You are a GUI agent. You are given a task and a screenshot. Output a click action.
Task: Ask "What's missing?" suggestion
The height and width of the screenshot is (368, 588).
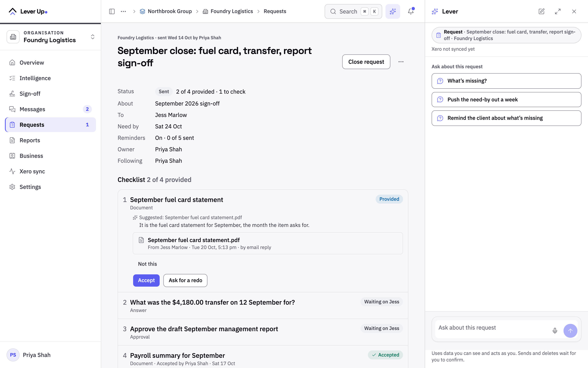(506, 81)
